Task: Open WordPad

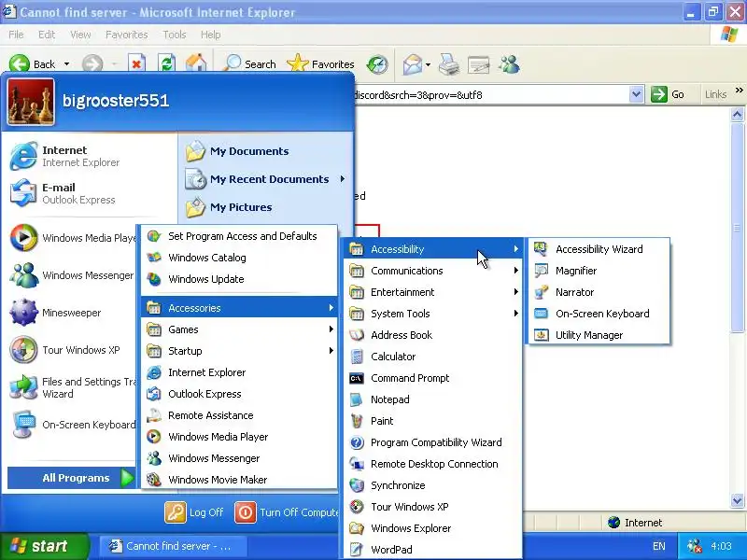Action: (x=433, y=550)
